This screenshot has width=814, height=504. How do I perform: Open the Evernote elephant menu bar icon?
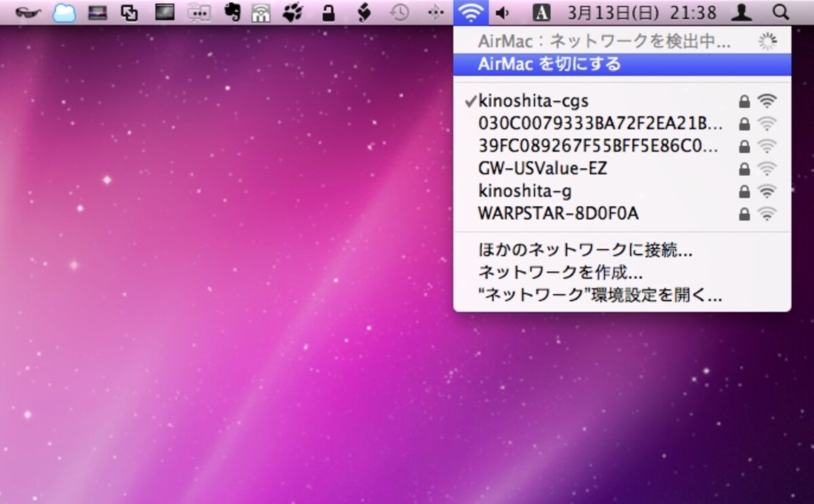pos(231,12)
